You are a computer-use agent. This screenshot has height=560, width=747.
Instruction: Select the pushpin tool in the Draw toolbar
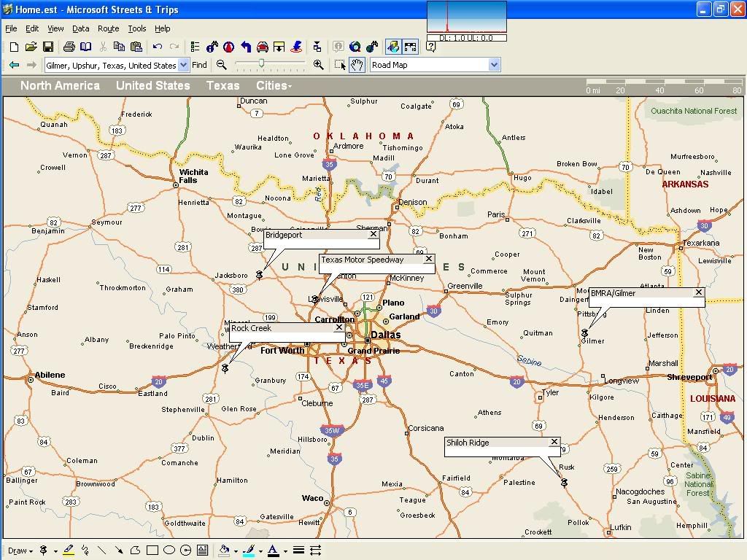pos(43,551)
